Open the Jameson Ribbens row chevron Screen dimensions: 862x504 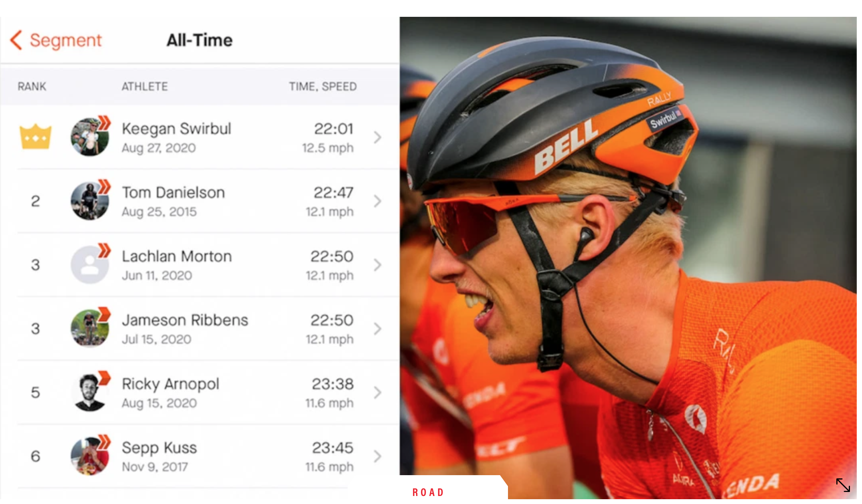[x=377, y=329]
